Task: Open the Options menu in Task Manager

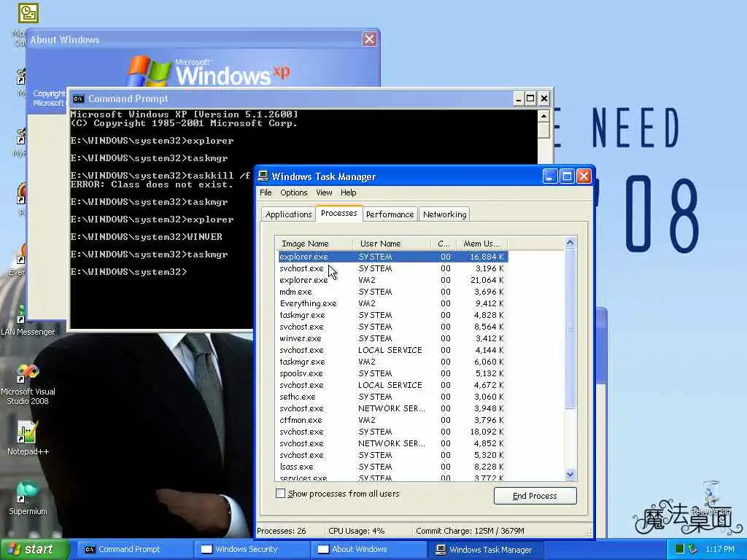Action: tap(293, 192)
